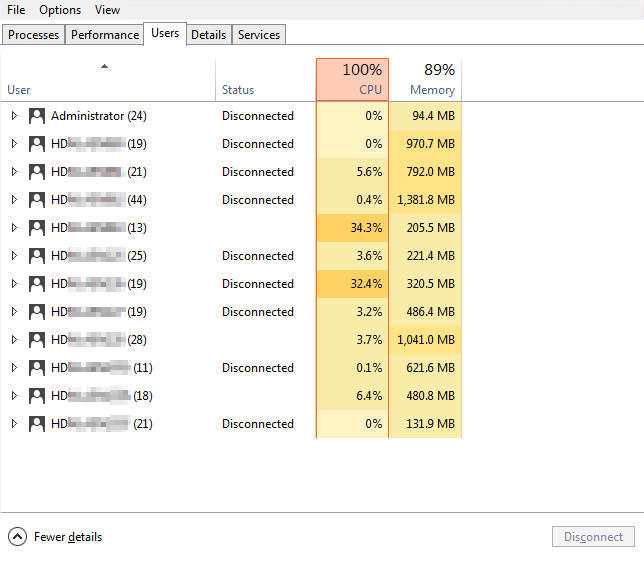Click the avatar icon of user with 18 processes
The height and width of the screenshot is (561, 644).
click(x=37, y=396)
